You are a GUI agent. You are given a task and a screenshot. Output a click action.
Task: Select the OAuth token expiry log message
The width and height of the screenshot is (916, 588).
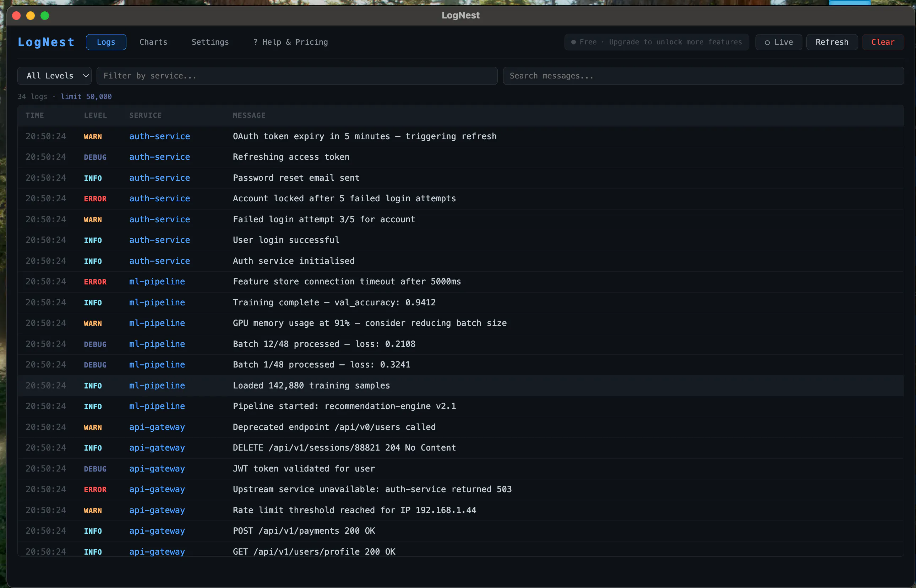[x=365, y=136]
